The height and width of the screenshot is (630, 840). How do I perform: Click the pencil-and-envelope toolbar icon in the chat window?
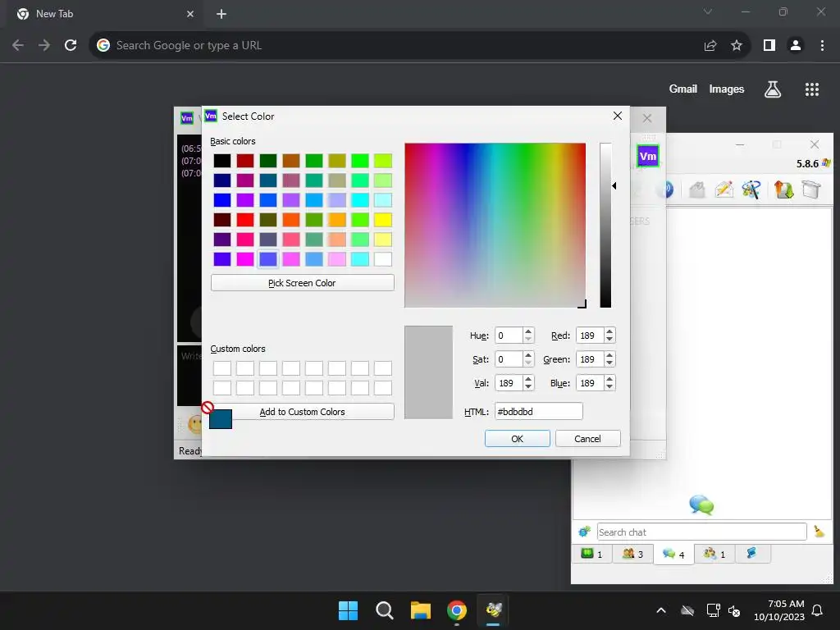click(x=724, y=189)
